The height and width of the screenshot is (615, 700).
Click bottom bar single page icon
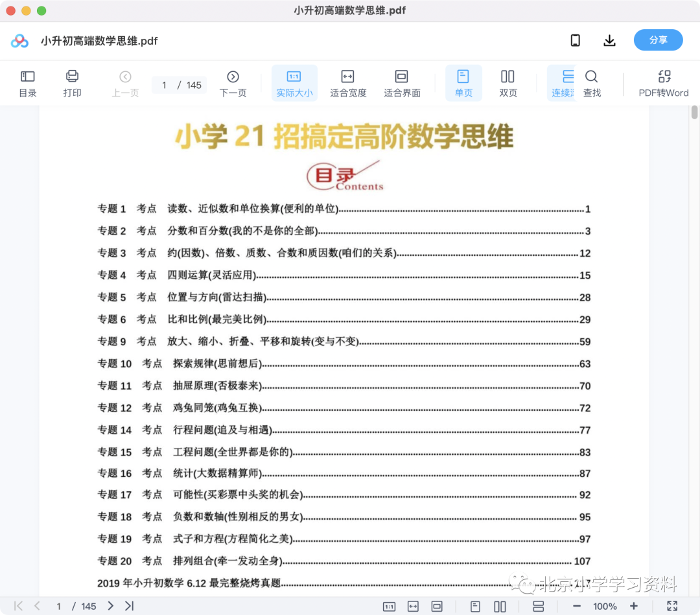476,606
